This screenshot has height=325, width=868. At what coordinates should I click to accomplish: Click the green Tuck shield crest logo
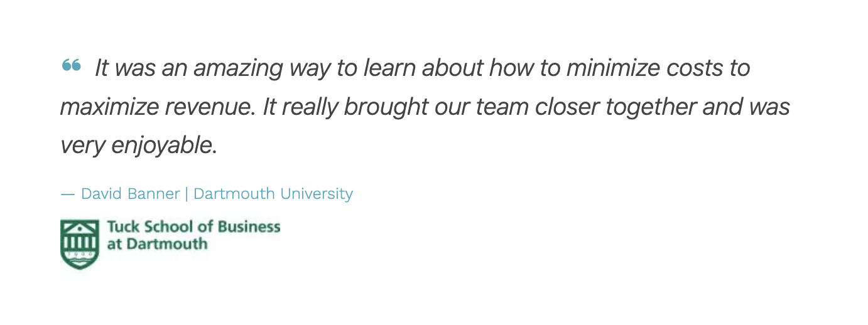[x=79, y=244]
